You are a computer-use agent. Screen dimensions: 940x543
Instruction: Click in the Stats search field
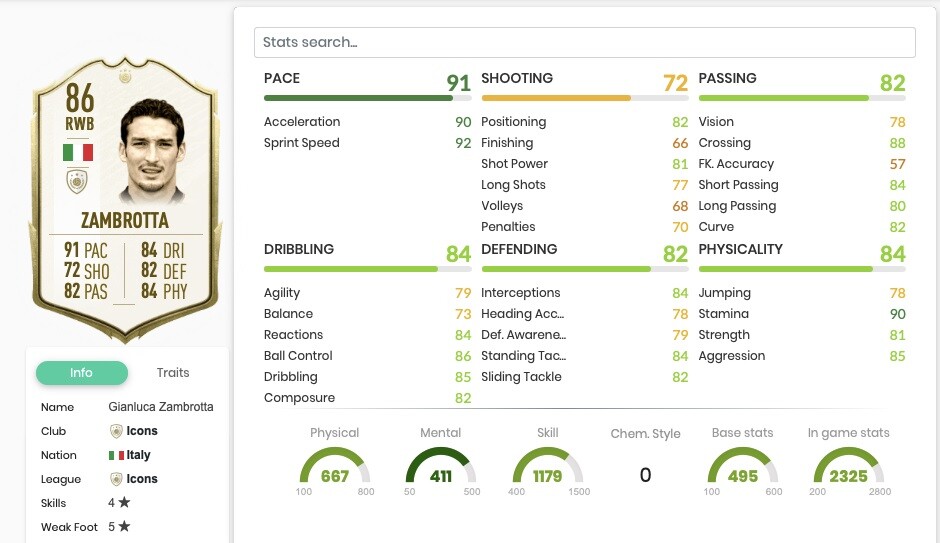point(584,42)
